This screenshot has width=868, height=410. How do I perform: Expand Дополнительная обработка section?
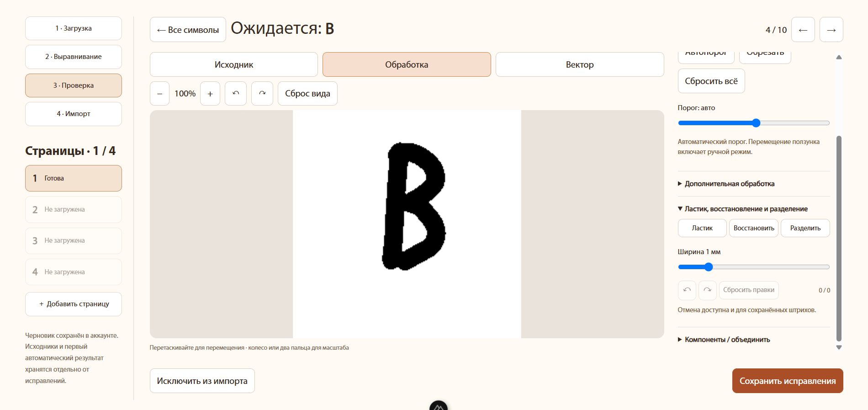pyautogui.click(x=726, y=184)
